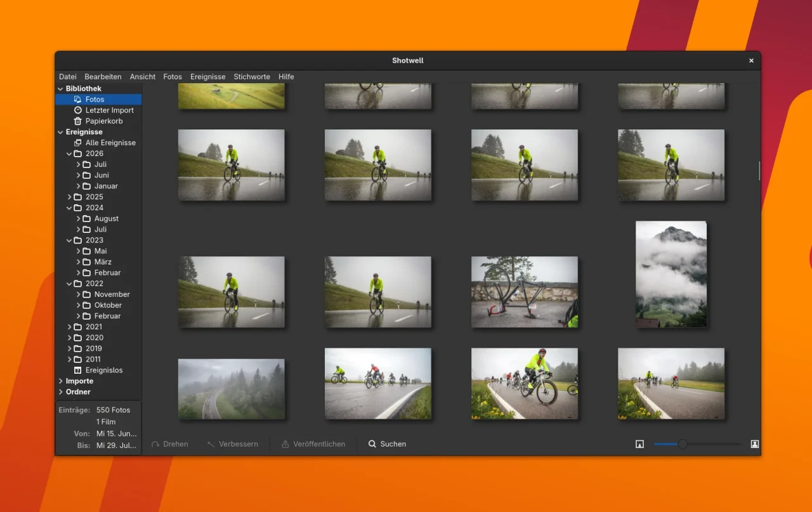Open the Fotos menu in the menu bar
The height and width of the screenshot is (512, 812).
coord(173,77)
